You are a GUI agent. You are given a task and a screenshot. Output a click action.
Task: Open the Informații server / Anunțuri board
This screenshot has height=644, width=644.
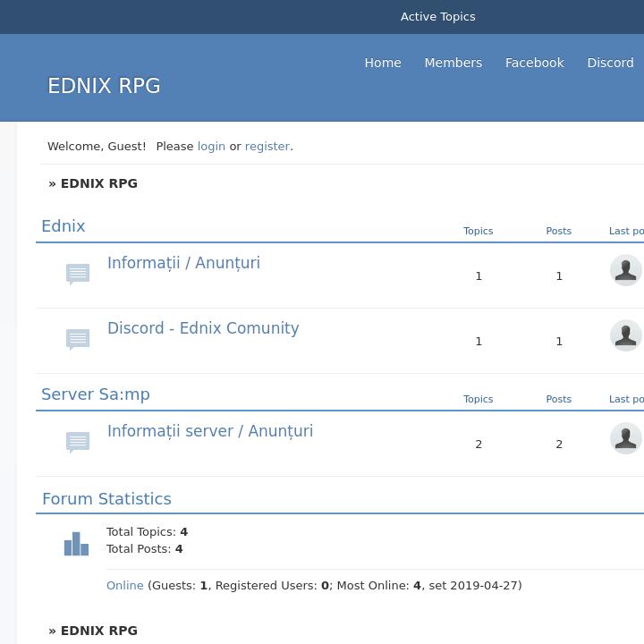point(210,431)
